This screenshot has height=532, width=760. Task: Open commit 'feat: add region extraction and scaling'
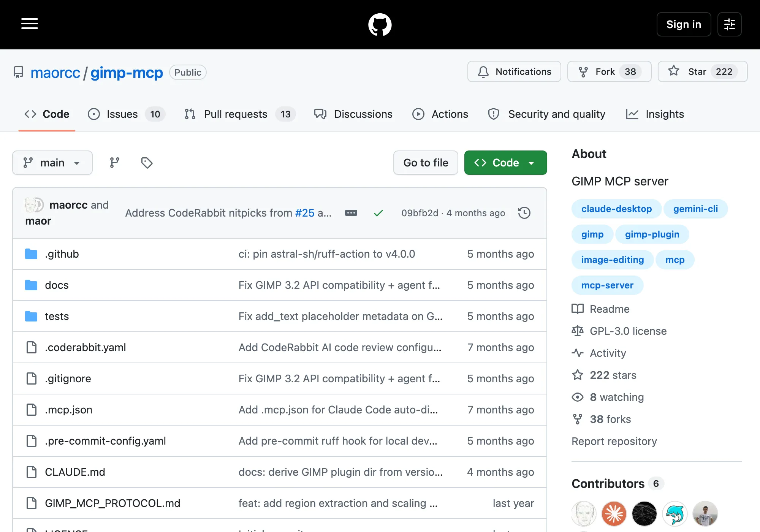click(x=338, y=503)
